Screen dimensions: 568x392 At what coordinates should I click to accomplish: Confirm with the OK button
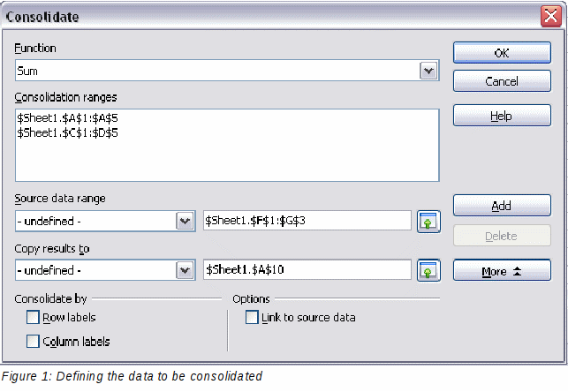tap(502, 52)
